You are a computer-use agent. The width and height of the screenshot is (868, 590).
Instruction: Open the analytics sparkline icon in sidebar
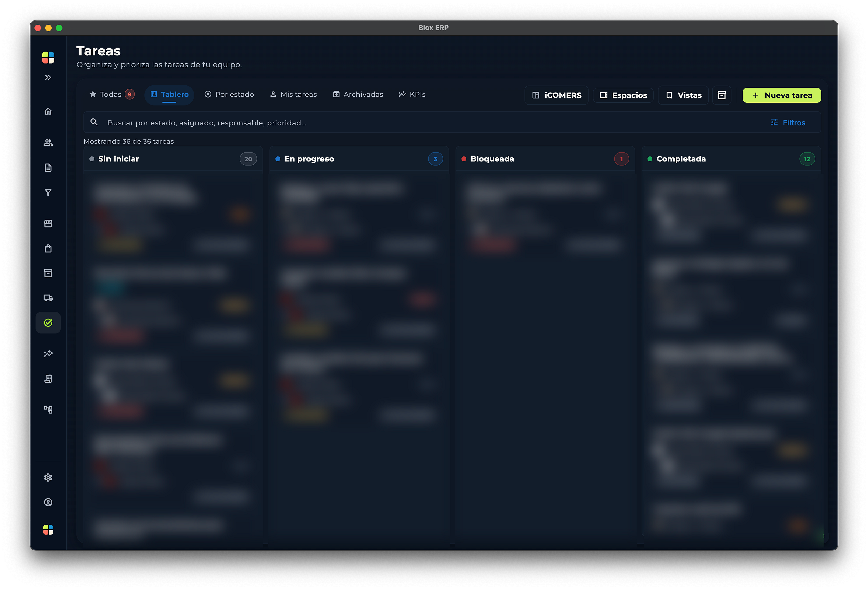coord(48,354)
